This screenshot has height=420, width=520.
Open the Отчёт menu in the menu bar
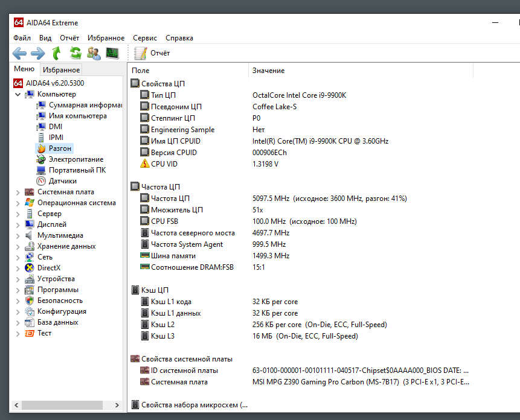click(69, 38)
